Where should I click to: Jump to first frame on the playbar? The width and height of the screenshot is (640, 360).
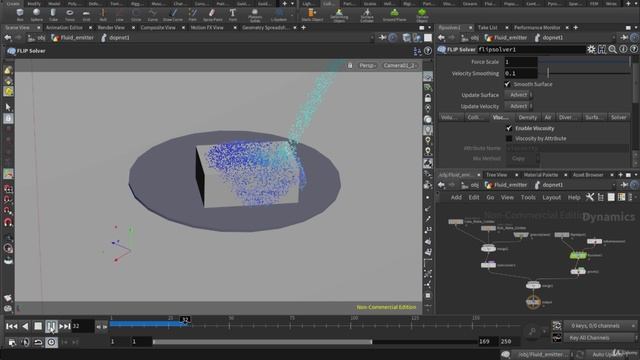pyautogui.click(x=11, y=326)
